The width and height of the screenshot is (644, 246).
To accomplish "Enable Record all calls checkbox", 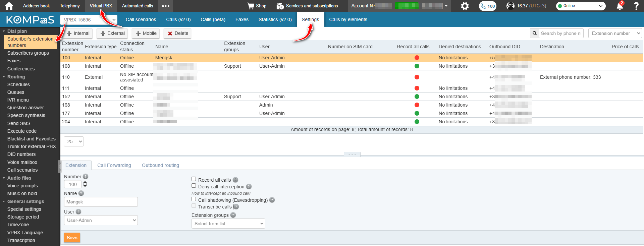I will coord(194,179).
